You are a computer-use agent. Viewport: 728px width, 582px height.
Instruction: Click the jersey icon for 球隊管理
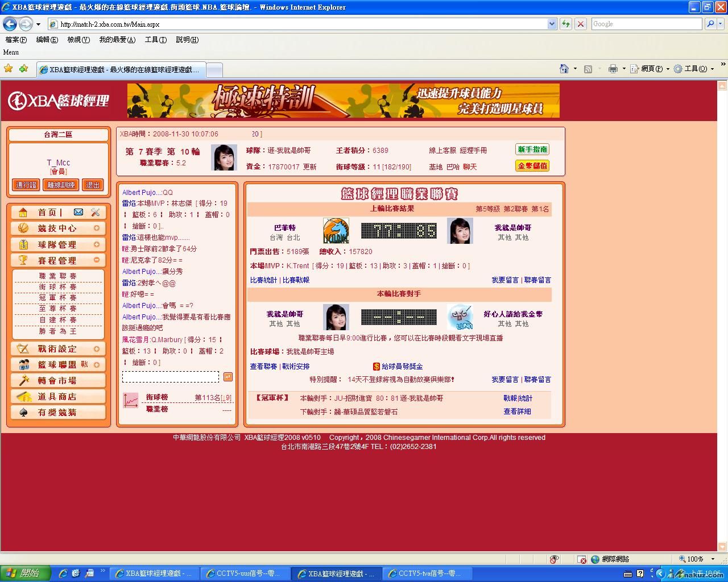click(x=23, y=244)
